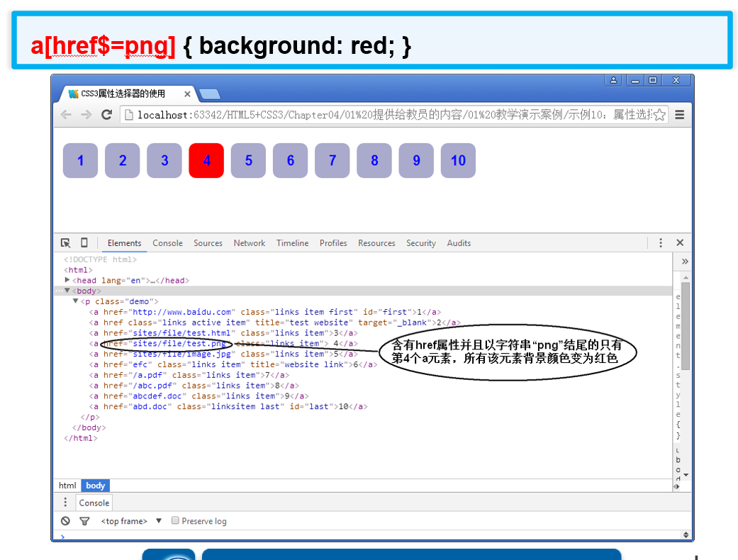This screenshot has height=560, width=738.
Task: Toggle device mode icon in DevTools
Action: [x=84, y=243]
